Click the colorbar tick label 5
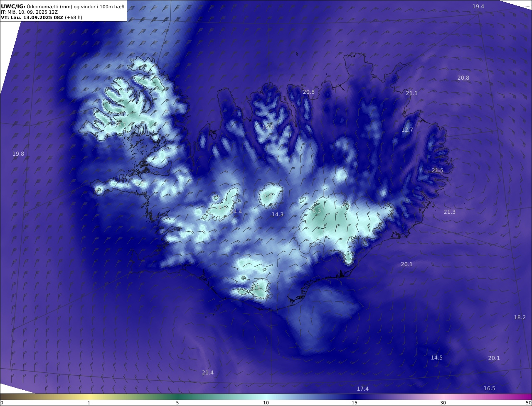Viewport: 532px width, 406px height. point(177,403)
